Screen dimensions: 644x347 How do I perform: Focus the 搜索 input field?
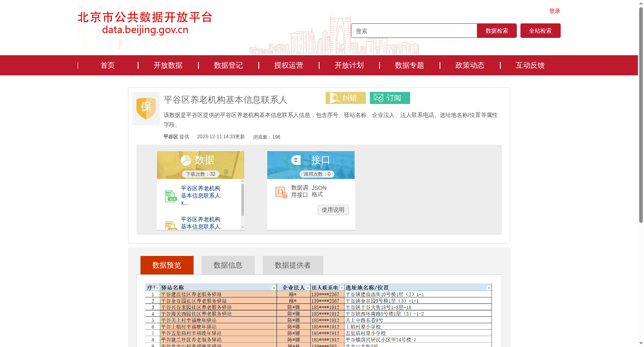(414, 31)
